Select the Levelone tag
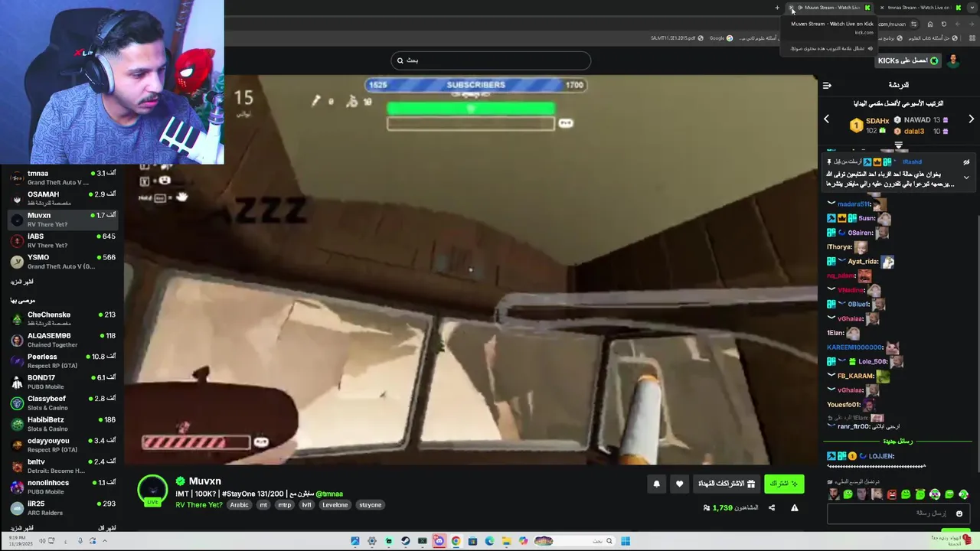980x551 pixels. click(x=335, y=505)
